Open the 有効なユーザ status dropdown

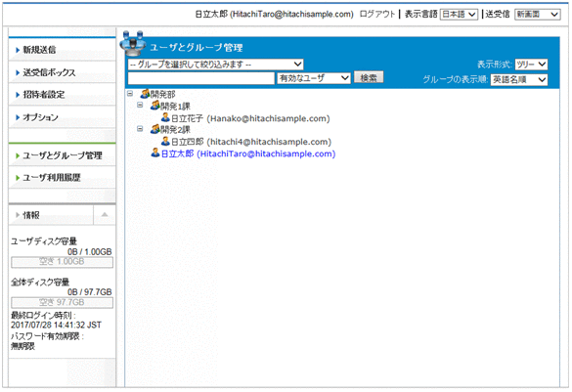click(314, 78)
